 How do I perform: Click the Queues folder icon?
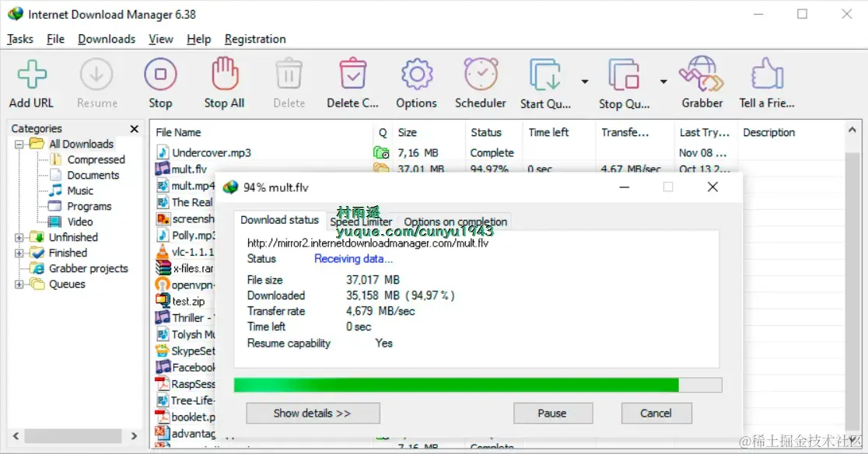[x=37, y=284]
